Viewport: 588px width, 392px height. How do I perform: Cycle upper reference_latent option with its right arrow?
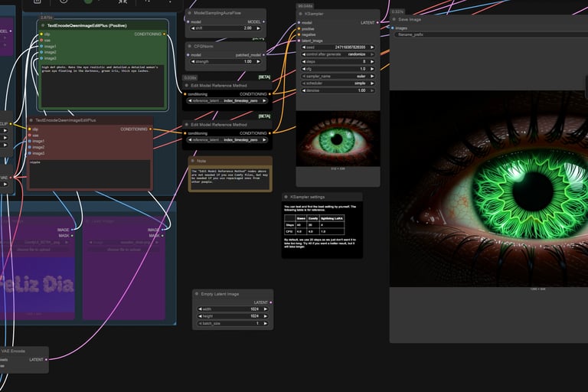[264, 101]
